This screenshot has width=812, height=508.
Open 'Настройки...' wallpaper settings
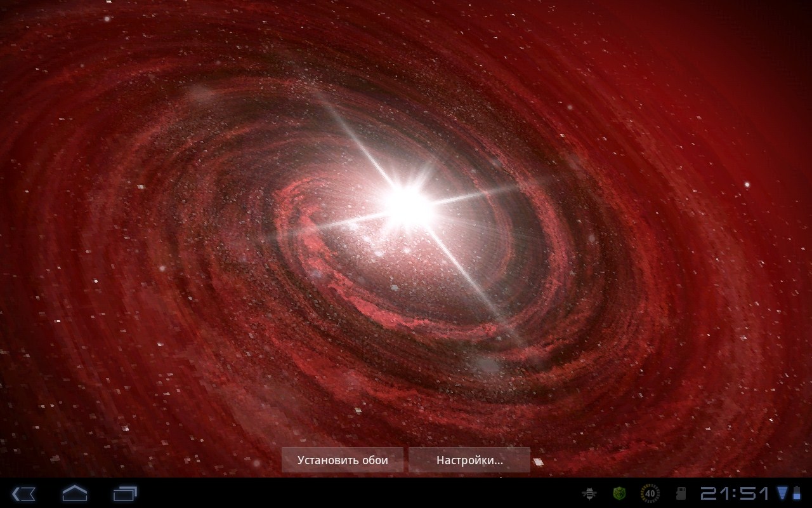pyautogui.click(x=469, y=460)
